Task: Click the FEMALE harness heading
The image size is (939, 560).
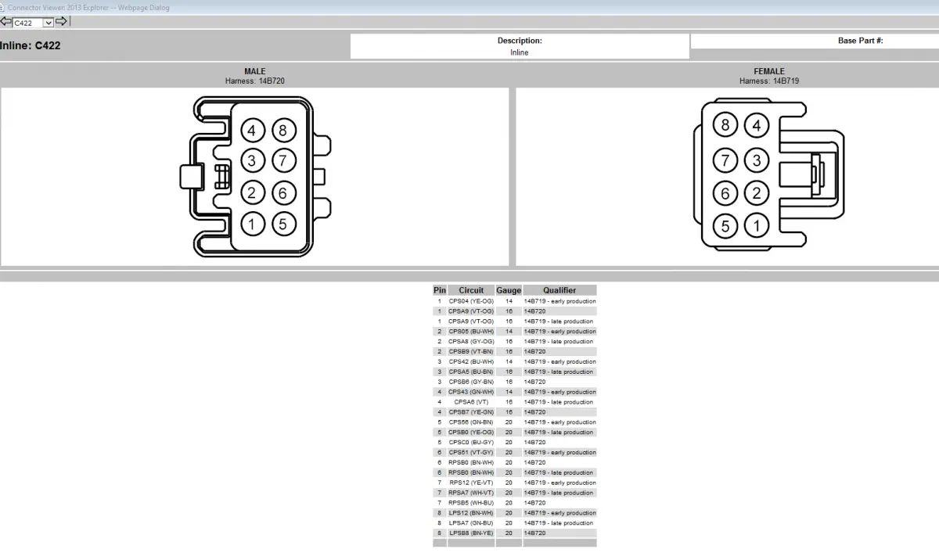Action: coord(769,71)
